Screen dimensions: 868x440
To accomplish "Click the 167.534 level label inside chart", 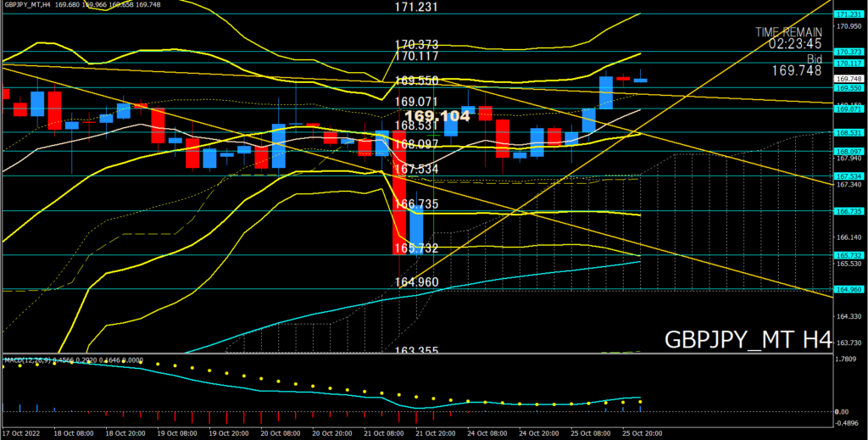I will [x=416, y=169].
